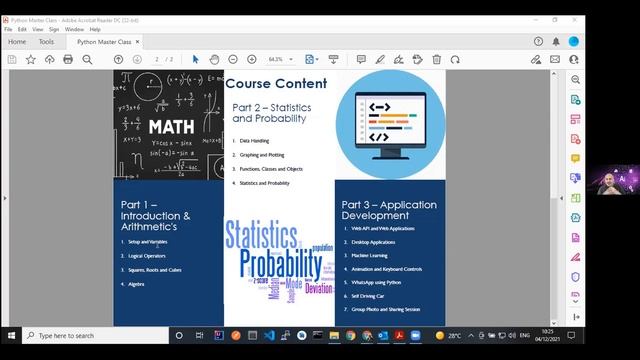The height and width of the screenshot is (360, 640).
Task: Choose the Selection arrow tool
Action: click(196, 60)
